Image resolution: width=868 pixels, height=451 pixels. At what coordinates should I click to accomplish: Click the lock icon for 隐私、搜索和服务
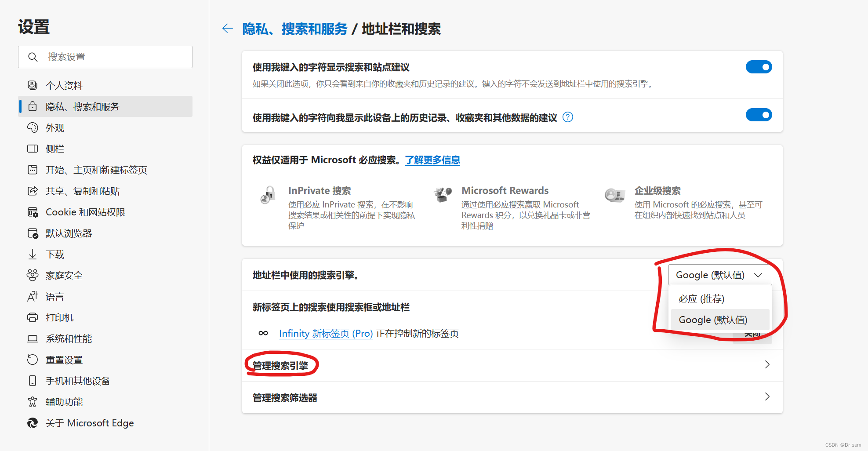pyautogui.click(x=33, y=106)
